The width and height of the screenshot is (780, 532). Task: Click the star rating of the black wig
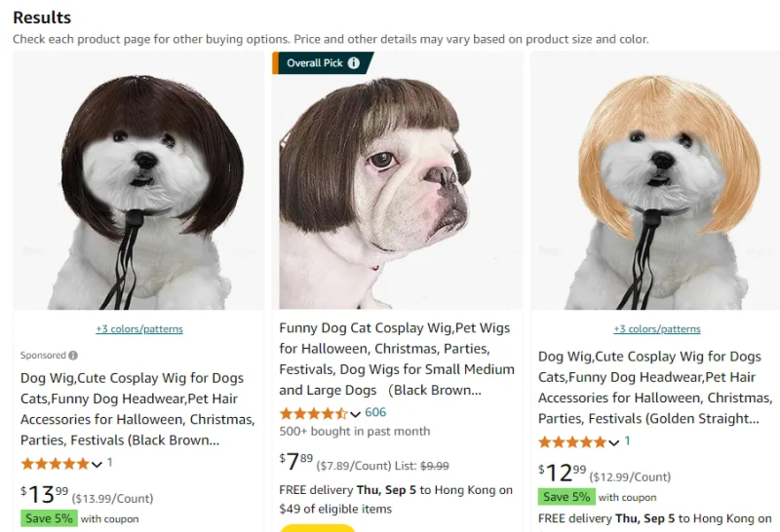coord(56,464)
